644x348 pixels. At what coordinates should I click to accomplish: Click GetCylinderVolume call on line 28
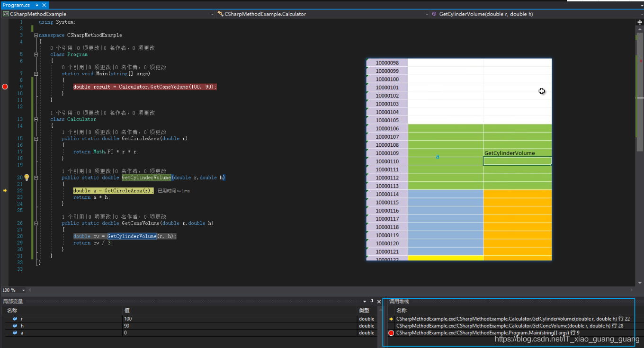(132, 236)
